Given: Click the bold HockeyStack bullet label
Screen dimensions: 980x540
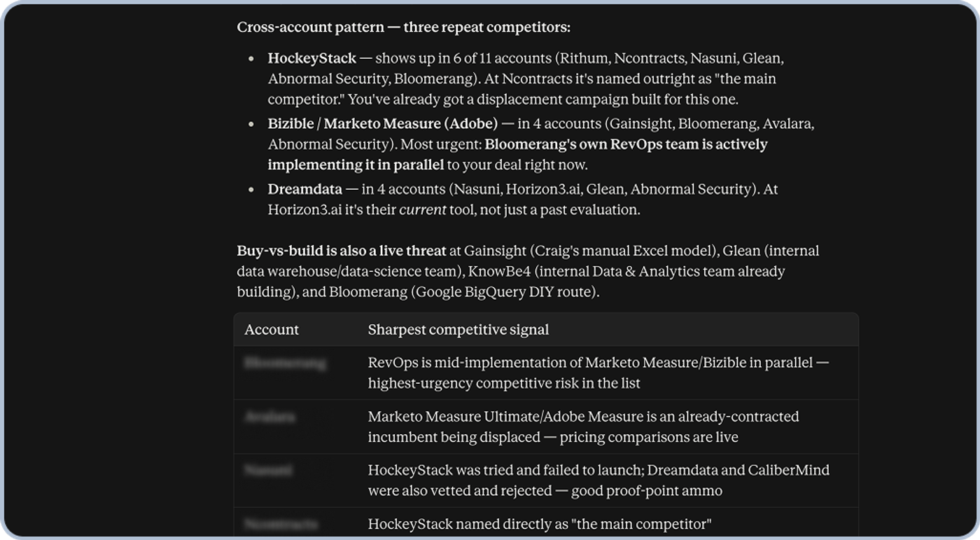Looking at the screenshot, I should click(311, 58).
